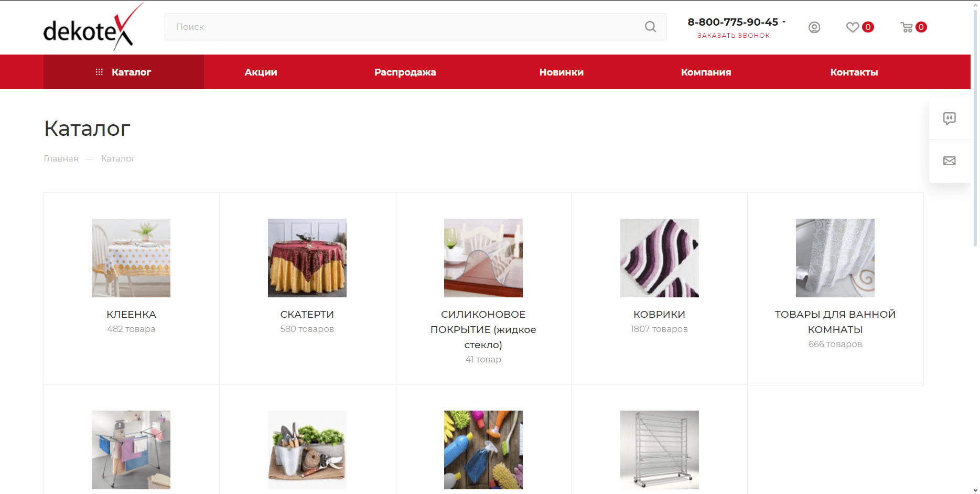The width and height of the screenshot is (980, 494).
Task: Click the catalog grid dots icon
Action: tap(99, 72)
